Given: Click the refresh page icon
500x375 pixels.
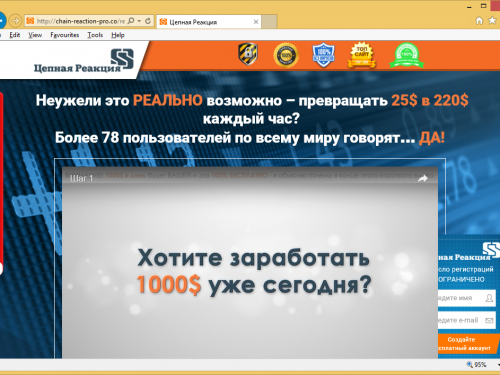Looking at the screenshot, I should point(148,21).
